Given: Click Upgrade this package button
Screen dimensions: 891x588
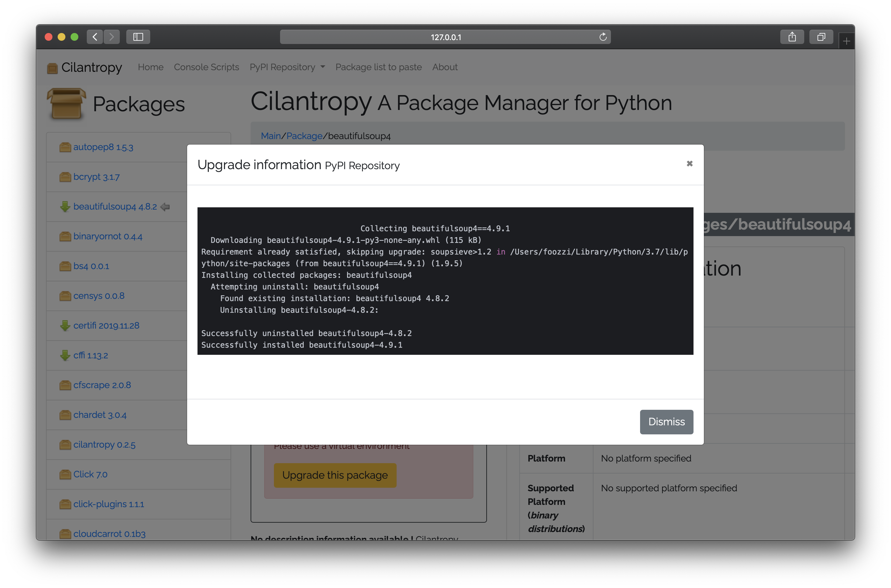Looking at the screenshot, I should [x=335, y=475].
